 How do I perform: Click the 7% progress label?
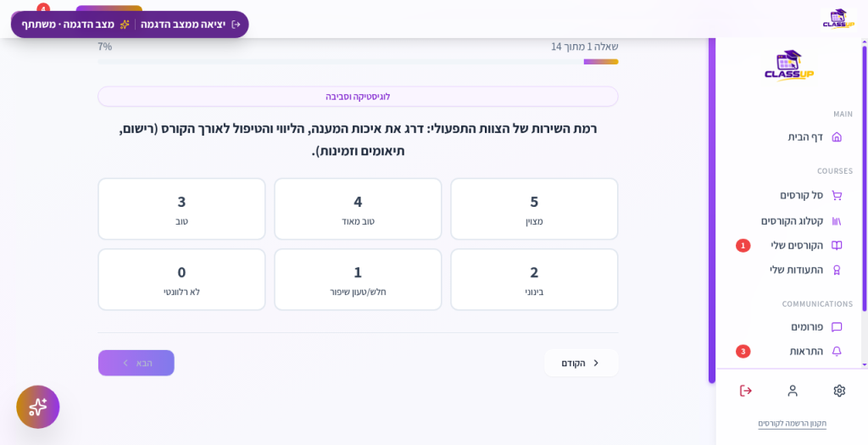(105, 47)
